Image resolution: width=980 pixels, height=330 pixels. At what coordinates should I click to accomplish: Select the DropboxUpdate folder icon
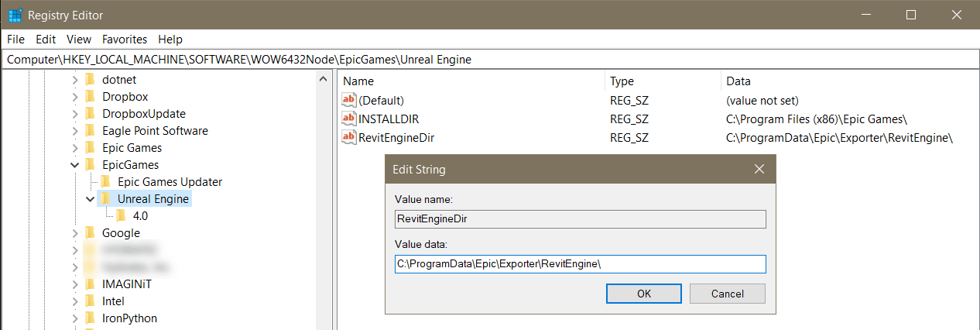pos(90,114)
